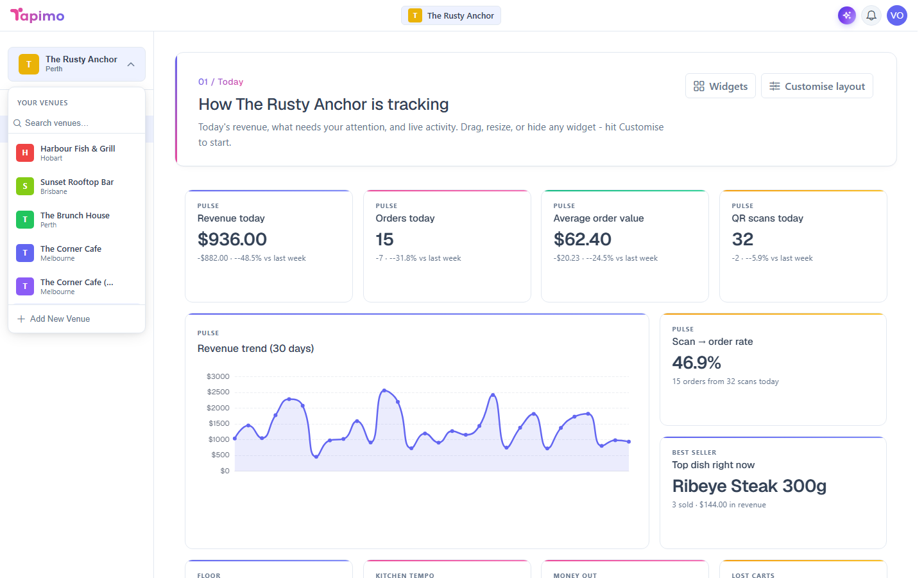
Task: Click 15 orders from 32 scans today
Action: (x=726, y=381)
